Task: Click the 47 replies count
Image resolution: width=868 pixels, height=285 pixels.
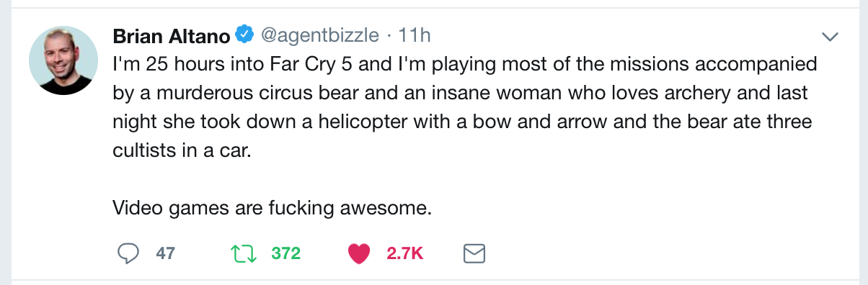Action: point(166,253)
